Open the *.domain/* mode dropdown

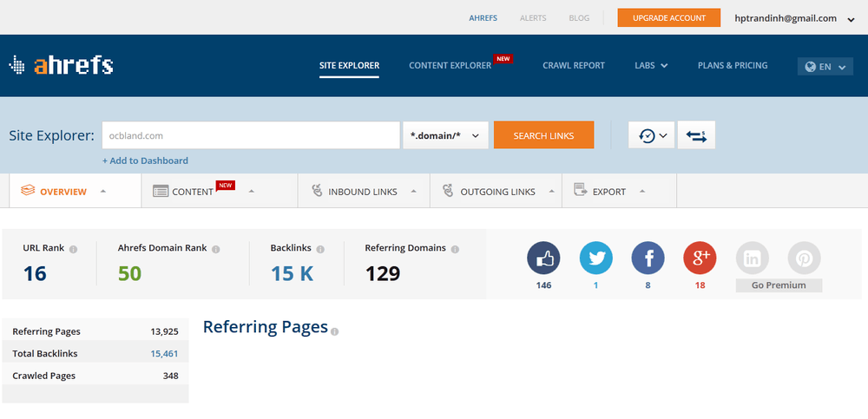445,135
